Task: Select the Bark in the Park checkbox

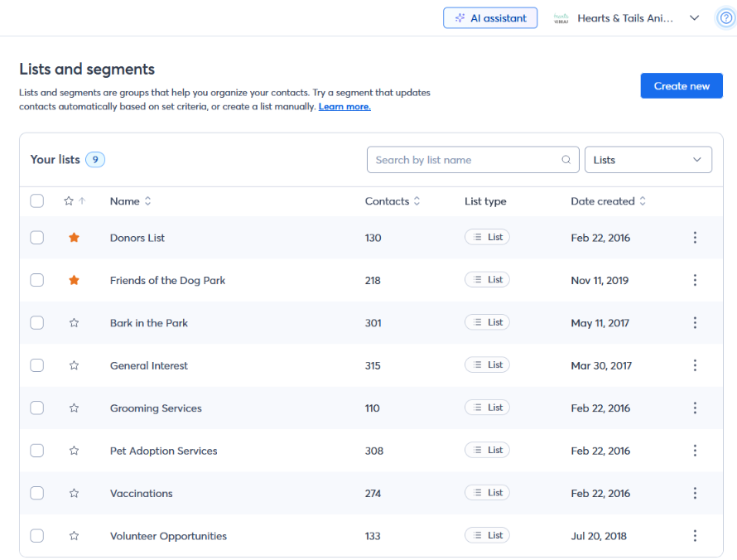Action: coord(36,322)
